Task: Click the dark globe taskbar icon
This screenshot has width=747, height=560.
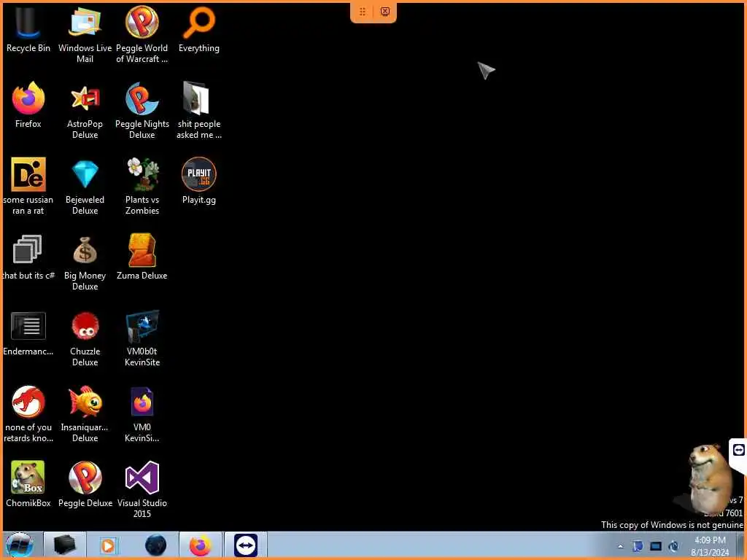Action: [156, 545]
